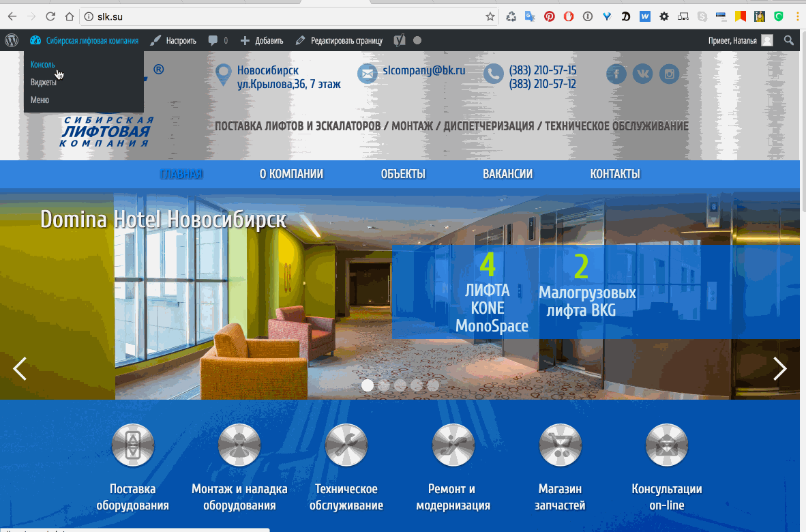Click Редактировать страницу in admin bar
The image size is (806, 532).
tap(339, 40)
